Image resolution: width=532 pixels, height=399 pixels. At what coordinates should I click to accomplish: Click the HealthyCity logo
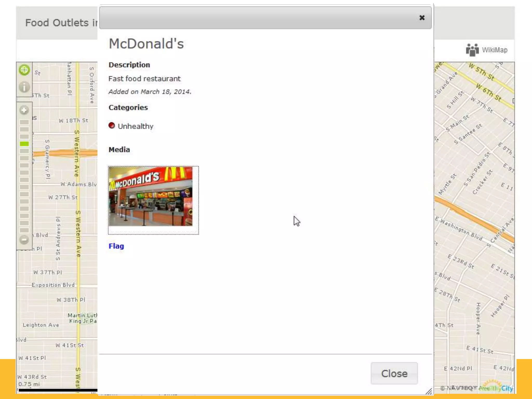(x=496, y=387)
